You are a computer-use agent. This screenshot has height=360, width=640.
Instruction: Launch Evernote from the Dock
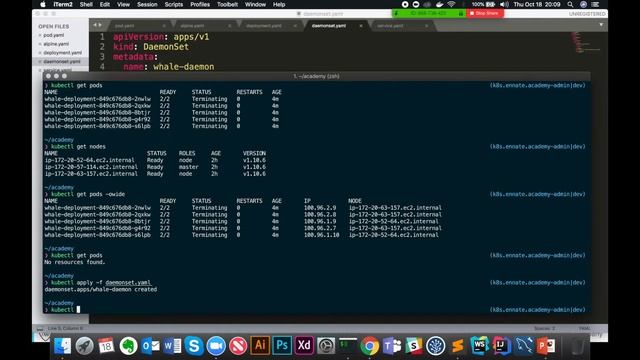128,346
